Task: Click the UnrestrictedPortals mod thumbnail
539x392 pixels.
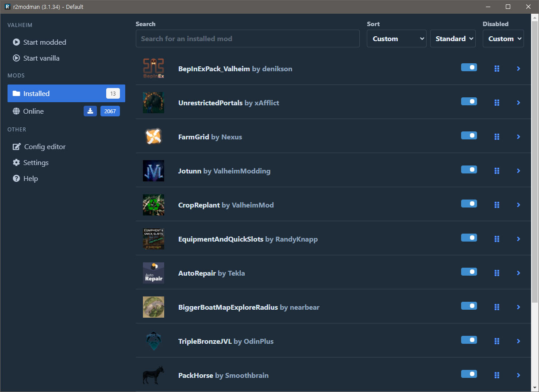Action: pyautogui.click(x=154, y=103)
